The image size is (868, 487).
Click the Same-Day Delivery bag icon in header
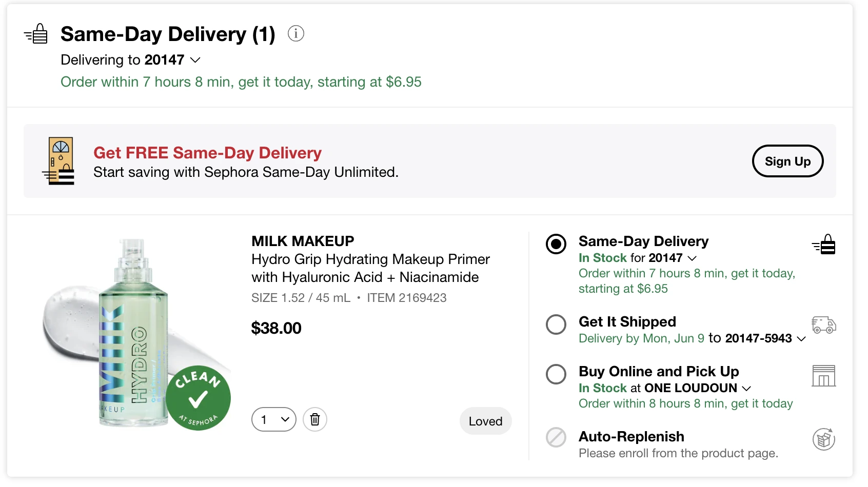click(x=36, y=34)
